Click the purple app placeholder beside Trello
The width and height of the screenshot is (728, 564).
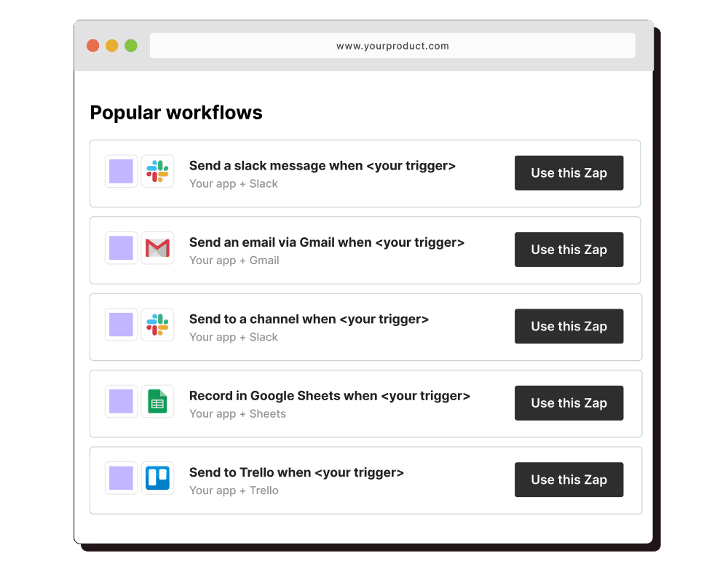(x=121, y=477)
